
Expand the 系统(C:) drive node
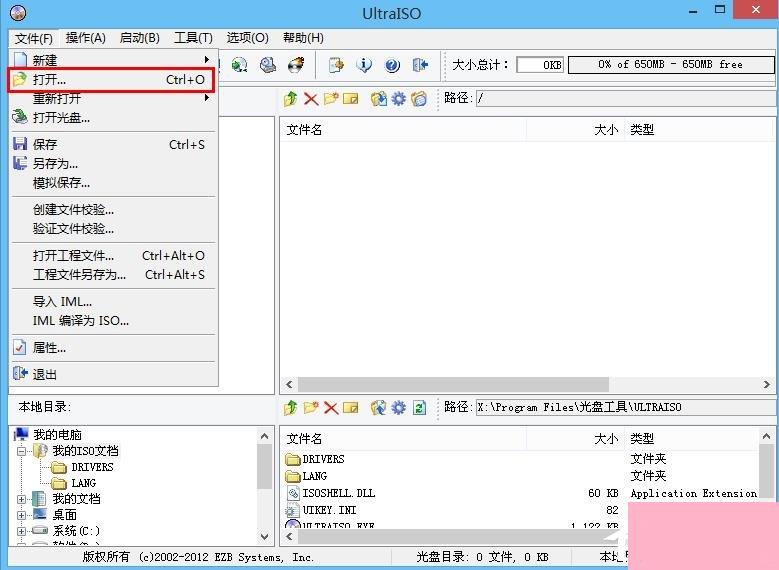[21, 531]
